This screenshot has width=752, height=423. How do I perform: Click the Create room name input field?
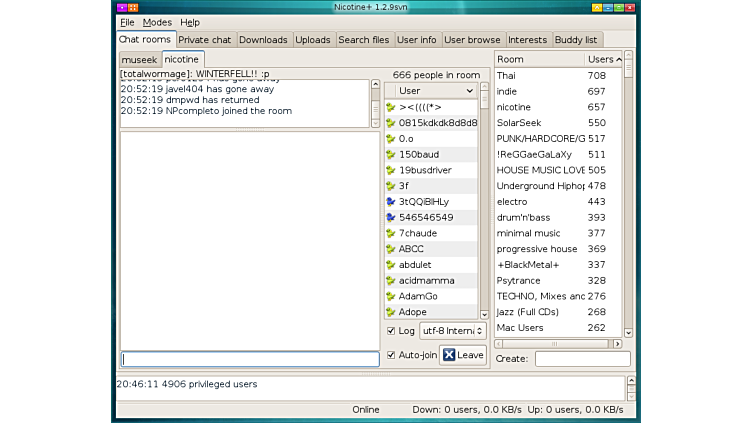[582, 358]
